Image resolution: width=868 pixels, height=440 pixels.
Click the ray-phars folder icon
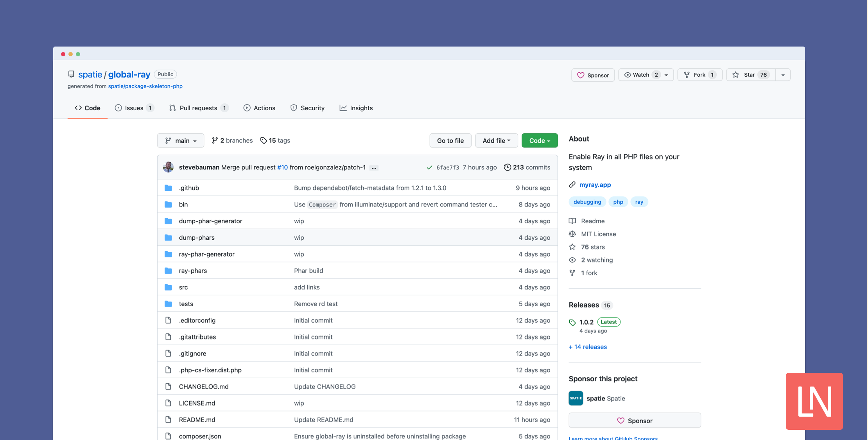coord(168,271)
